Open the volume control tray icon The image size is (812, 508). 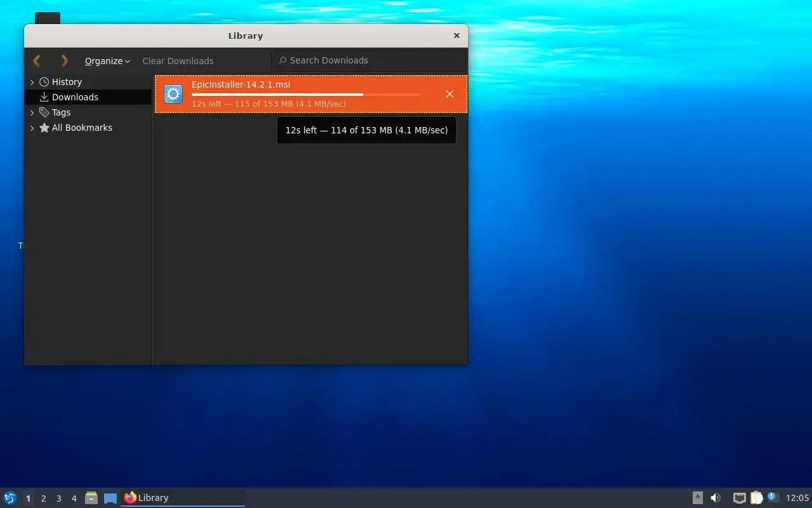(x=716, y=498)
